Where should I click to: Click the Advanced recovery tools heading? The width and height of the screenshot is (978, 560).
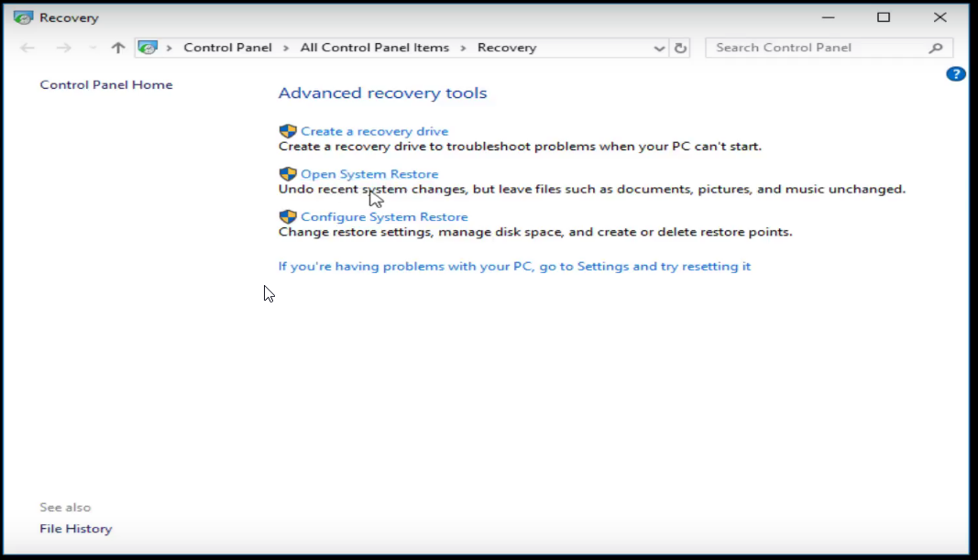click(x=382, y=93)
